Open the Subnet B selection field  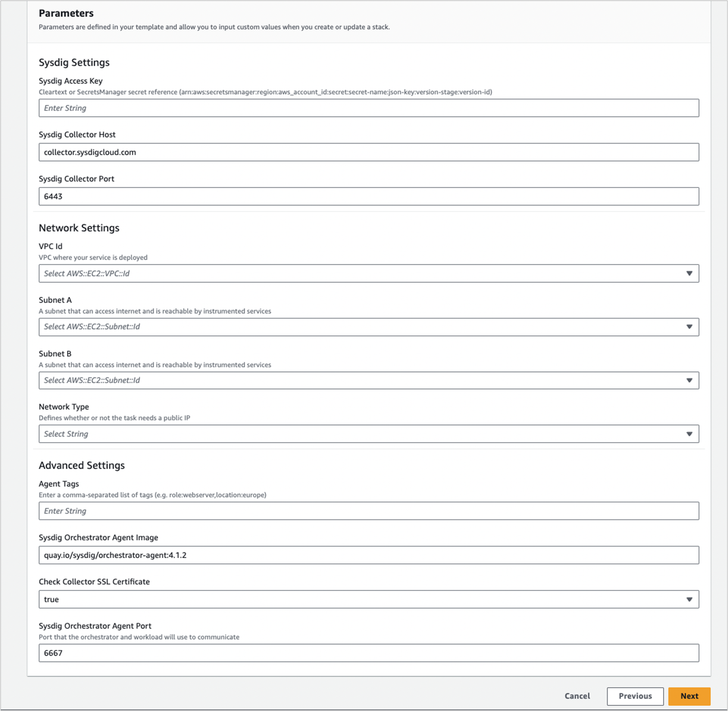(x=369, y=380)
